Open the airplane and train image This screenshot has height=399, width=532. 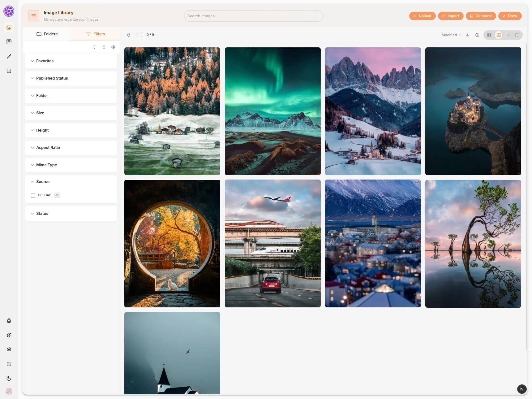point(273,244)
